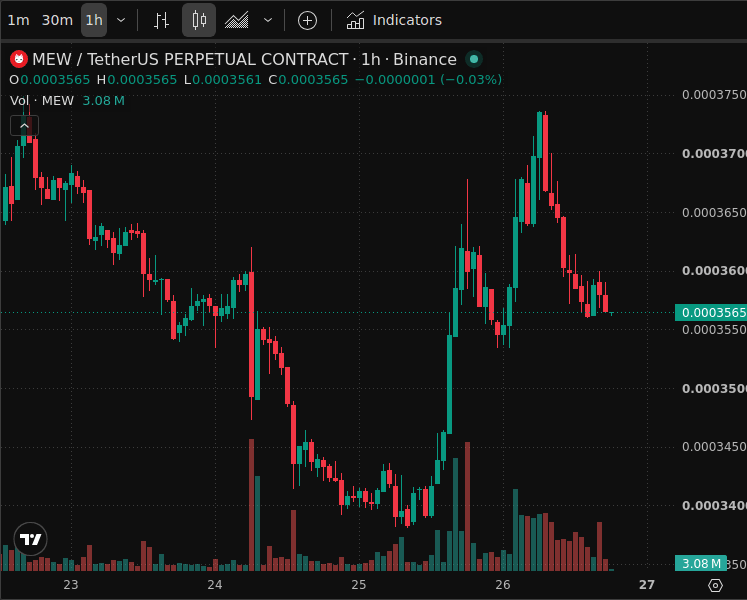The image size is (747, 600).
Task: Collapse the indicator legend with chevron
Action: pos(24,126)
